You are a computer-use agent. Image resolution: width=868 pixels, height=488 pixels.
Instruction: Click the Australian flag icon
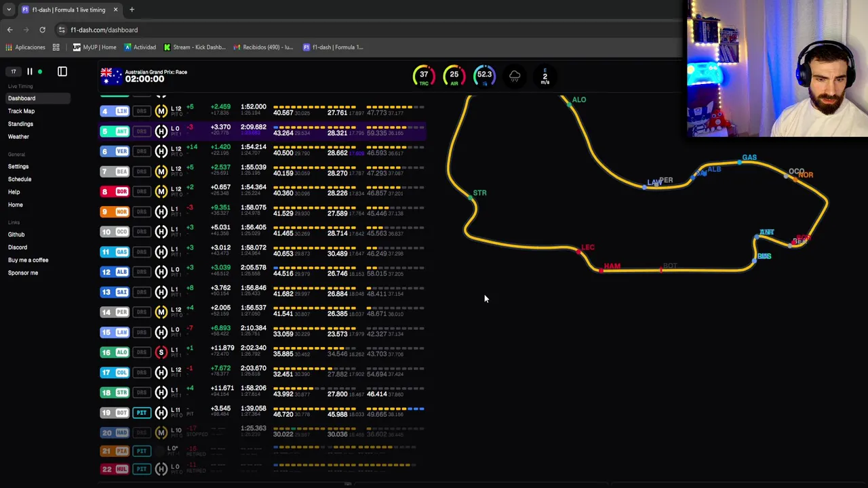111,76
